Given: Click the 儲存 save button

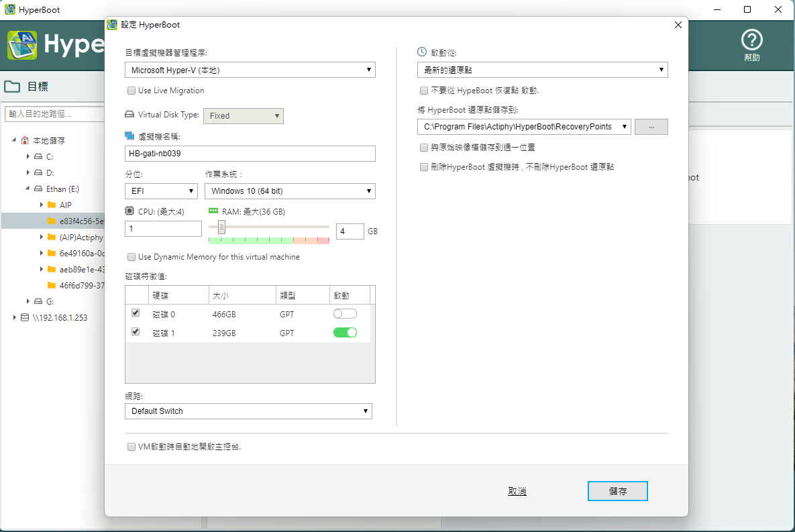Looking at the screenshot, I should tap(617, 491).
